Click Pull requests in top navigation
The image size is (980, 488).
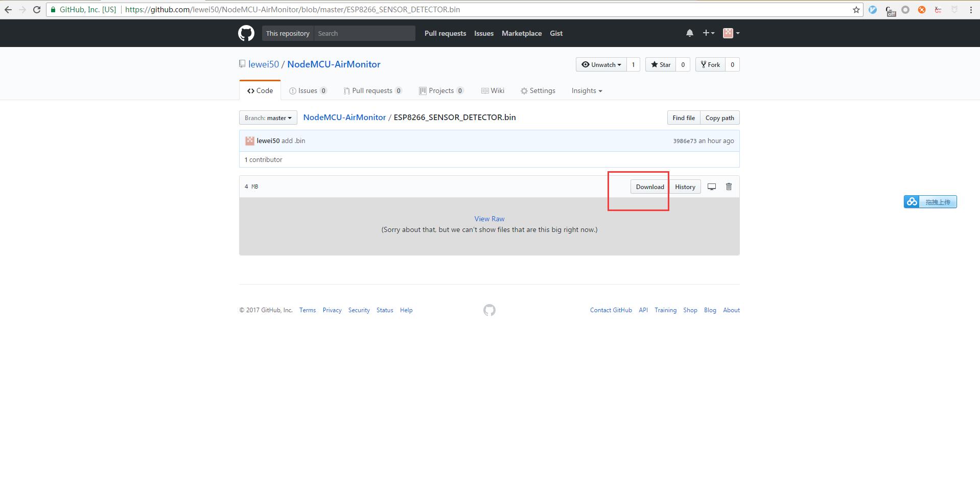click(445, 33)
